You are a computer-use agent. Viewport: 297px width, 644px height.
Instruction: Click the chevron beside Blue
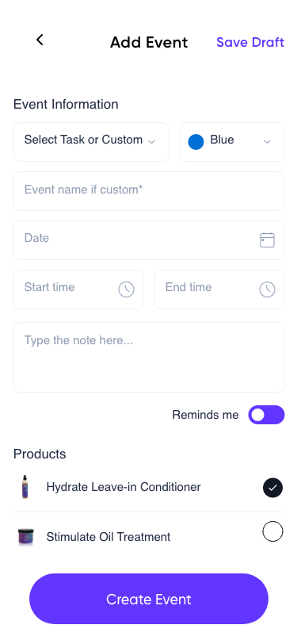click(x=267, y=142)
